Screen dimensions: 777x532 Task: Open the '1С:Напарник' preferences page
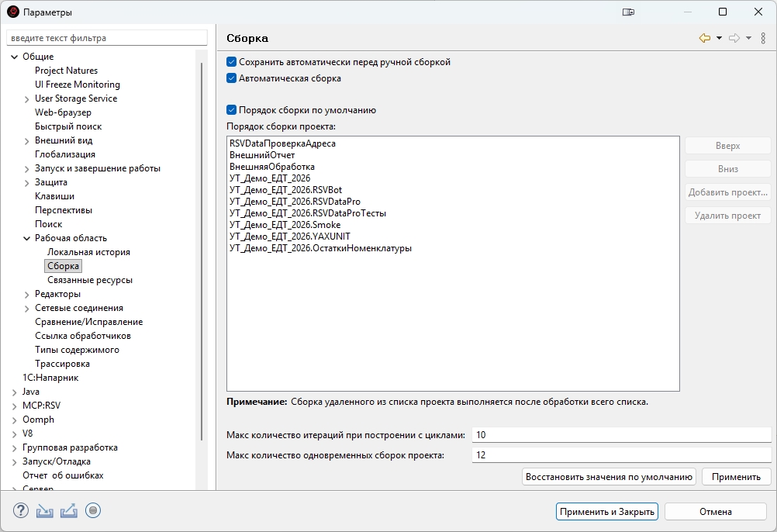click(50, 378)
